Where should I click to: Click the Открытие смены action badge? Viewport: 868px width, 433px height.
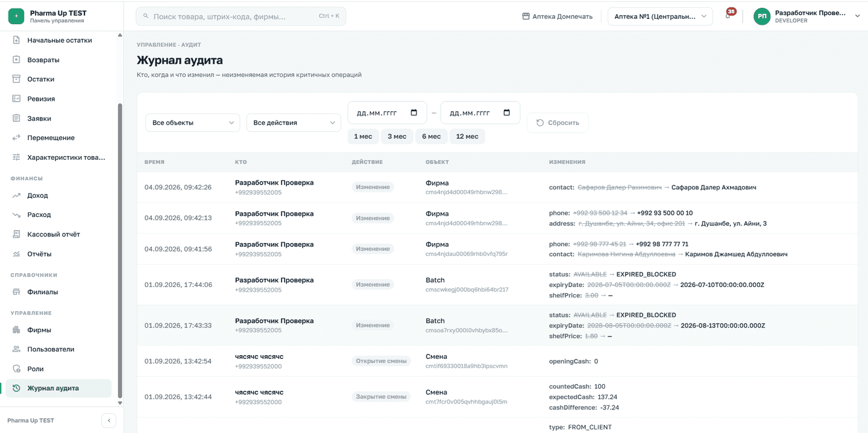(x=381, y=361)
